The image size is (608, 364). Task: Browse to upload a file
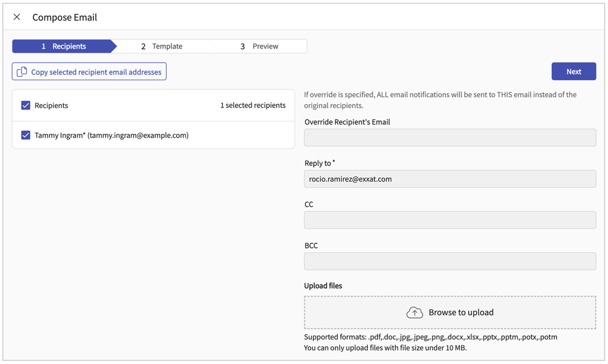pyautogui.click(x=461, y=312)
